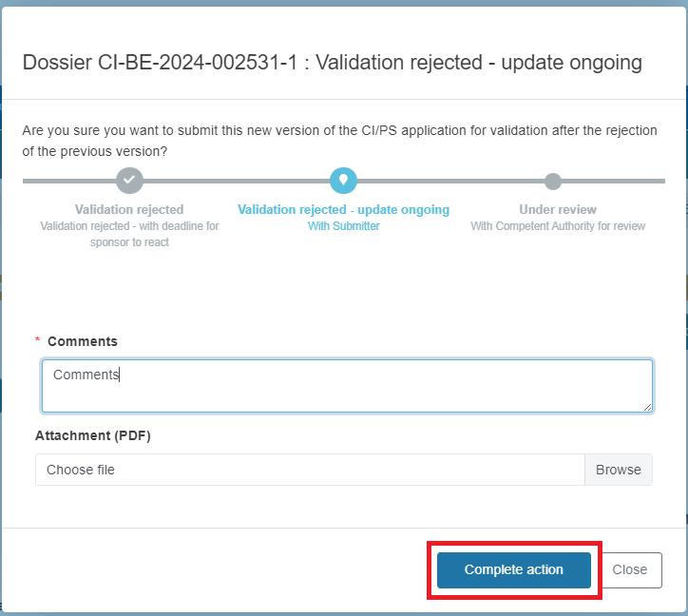Click the resize handle of Comments textarea
Image resolution: width=688 pixels, height=616 pixels.
(647, 407)
